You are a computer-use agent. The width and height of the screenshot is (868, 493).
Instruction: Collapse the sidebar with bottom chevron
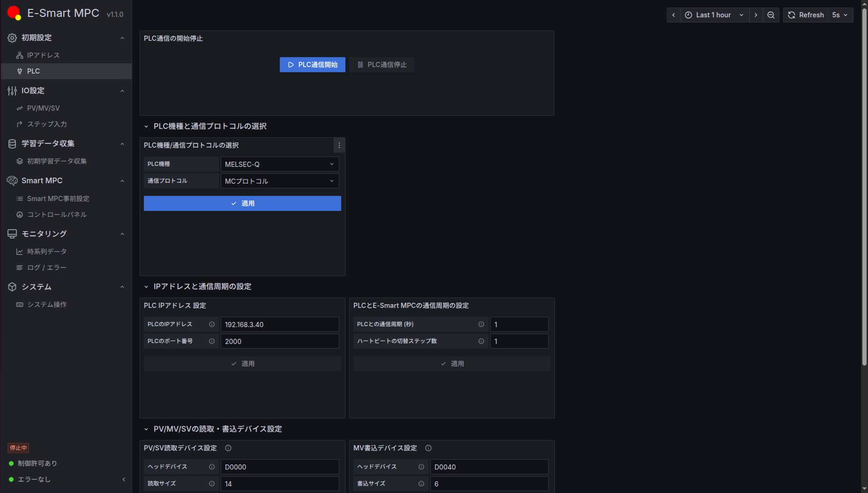coord(124,479)
